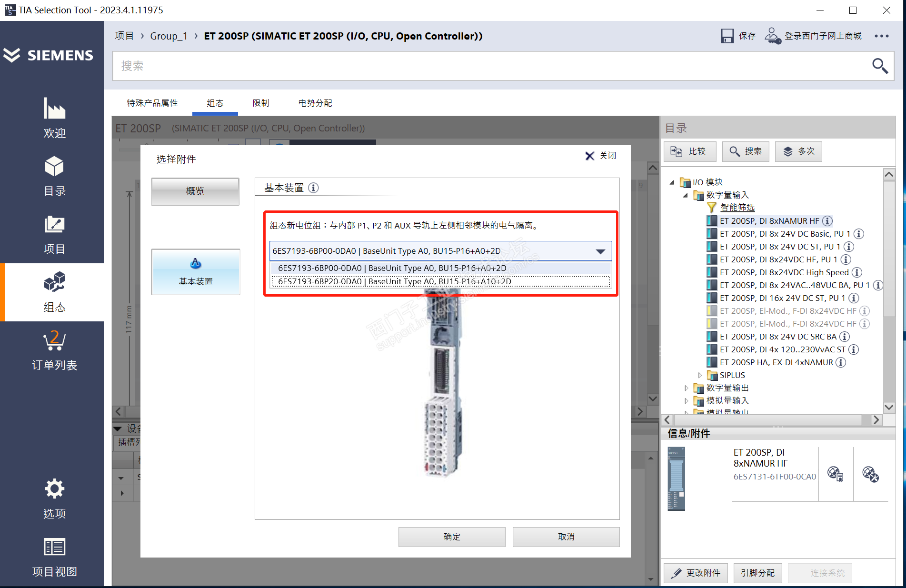This screenshot has height=588, width=906.
Task: Show info for DI 8xNAMUR HF module
Action: coord(827,221)
